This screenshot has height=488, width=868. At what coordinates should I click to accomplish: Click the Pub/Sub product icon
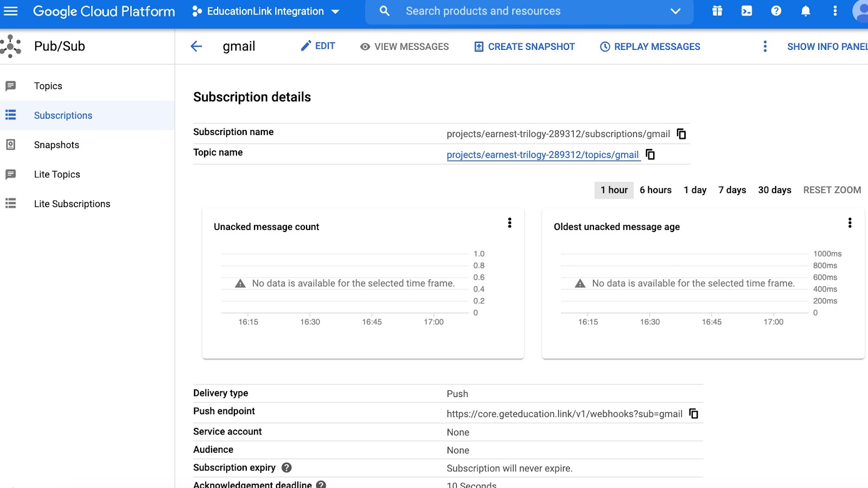11,46
